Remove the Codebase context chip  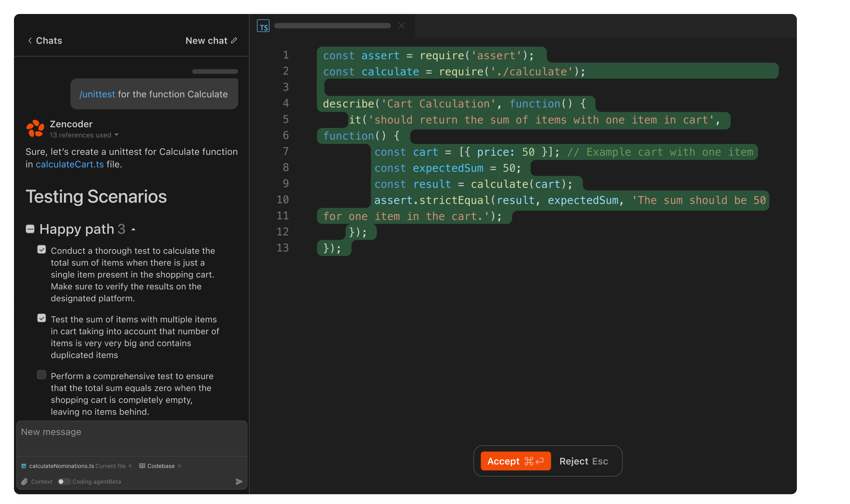click(x=180, y=466)
